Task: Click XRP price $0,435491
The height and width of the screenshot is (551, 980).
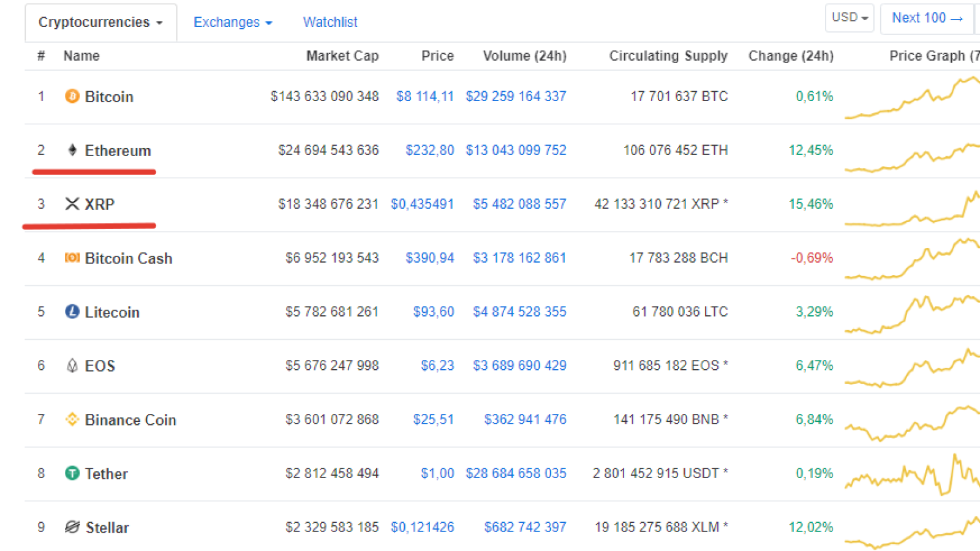Action: 423,204
